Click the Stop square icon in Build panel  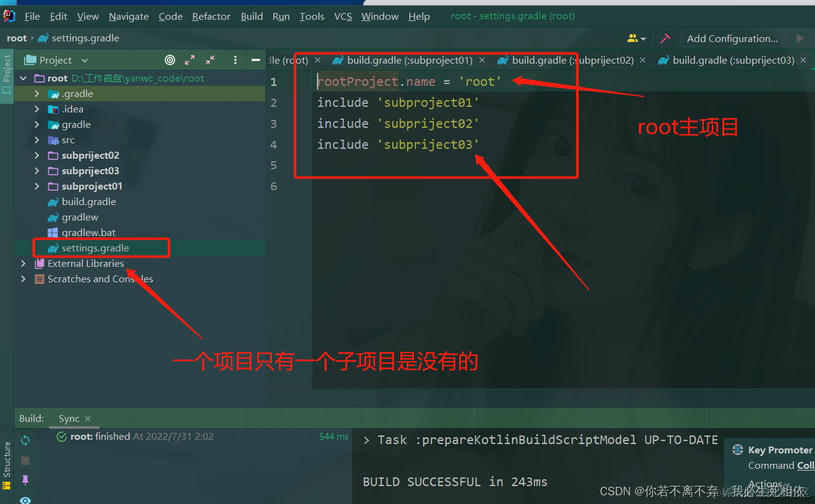pos(25,461)
